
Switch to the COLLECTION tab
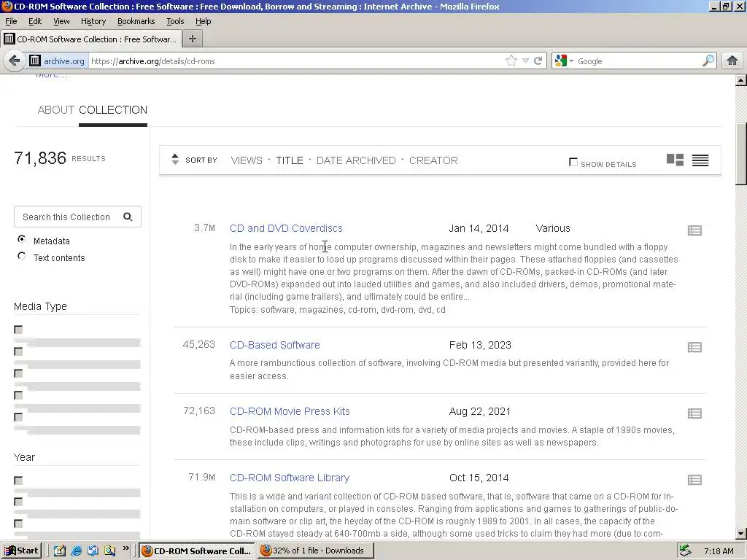(113, 110)
